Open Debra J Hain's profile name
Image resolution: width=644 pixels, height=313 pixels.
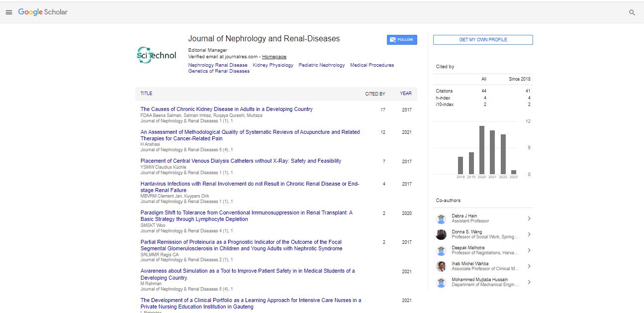tap(464, 216)
